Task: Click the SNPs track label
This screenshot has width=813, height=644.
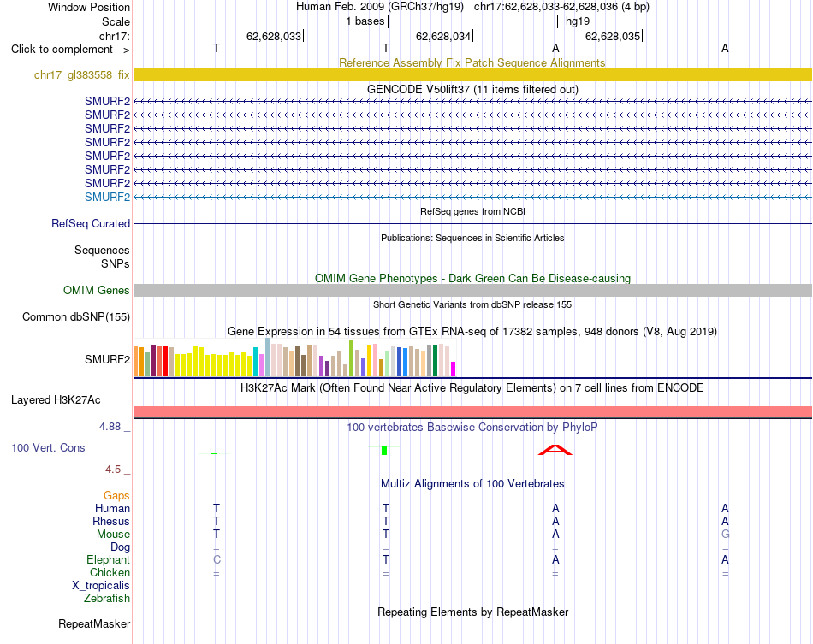Action: click(116, 263)
